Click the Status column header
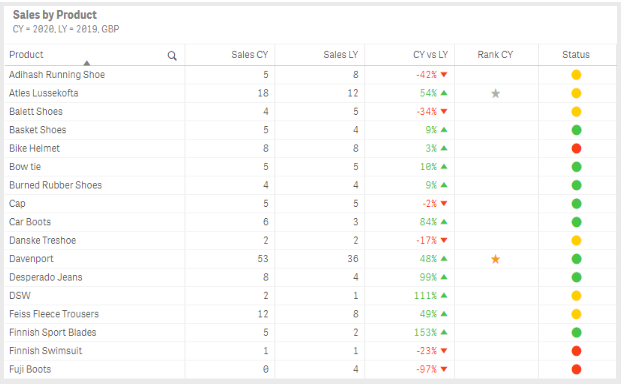Screen dimensions: 622x384 [x=576, y=54]
